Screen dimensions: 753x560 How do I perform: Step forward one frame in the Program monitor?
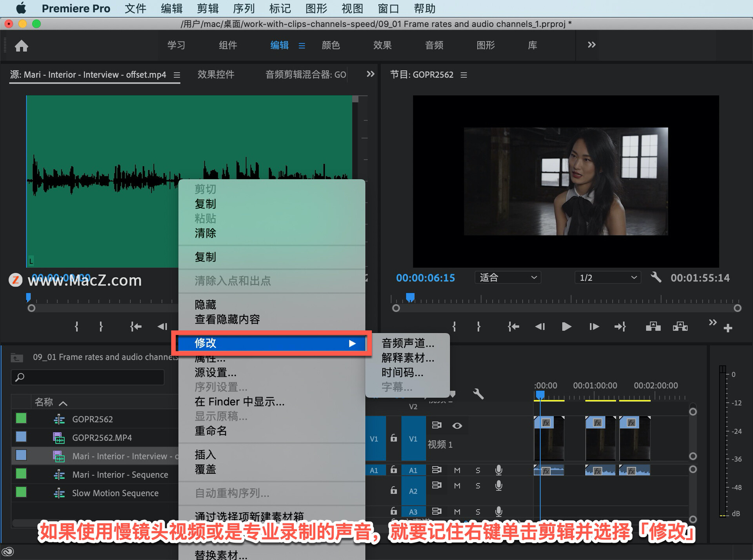(x=594, y=327)
